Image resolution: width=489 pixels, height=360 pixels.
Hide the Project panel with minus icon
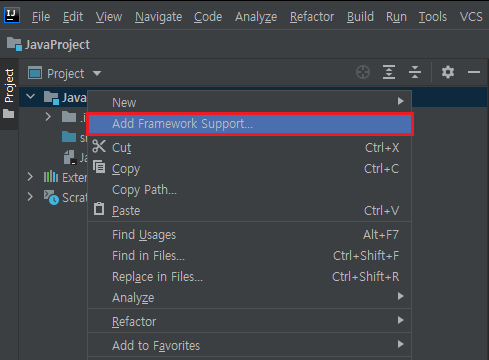tap(474, 72)
